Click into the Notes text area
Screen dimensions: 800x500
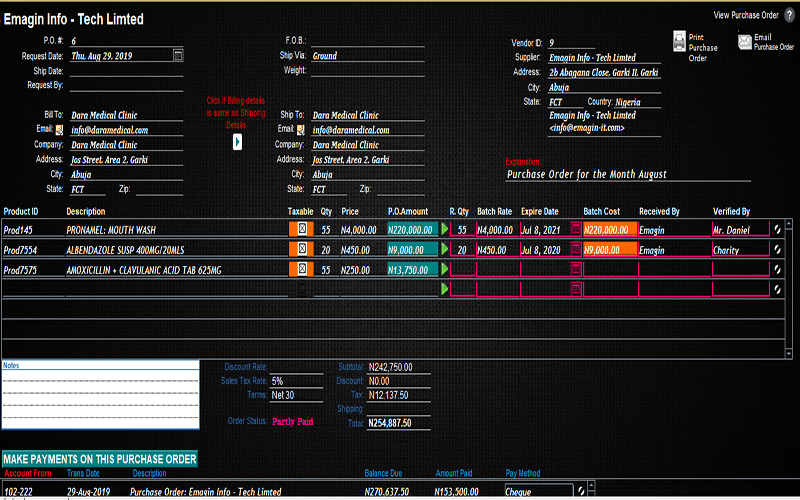point(99,400)
